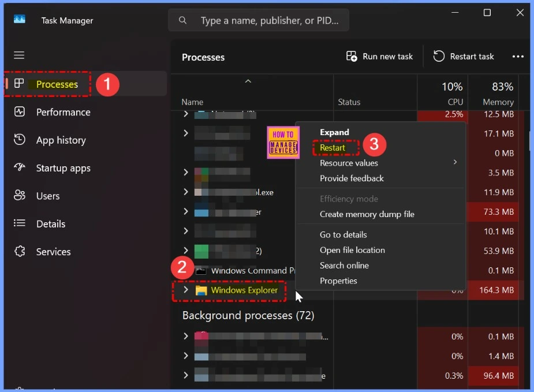Select Search online menu entry
The width and height of the screenshot is (534, 392).
344,265
